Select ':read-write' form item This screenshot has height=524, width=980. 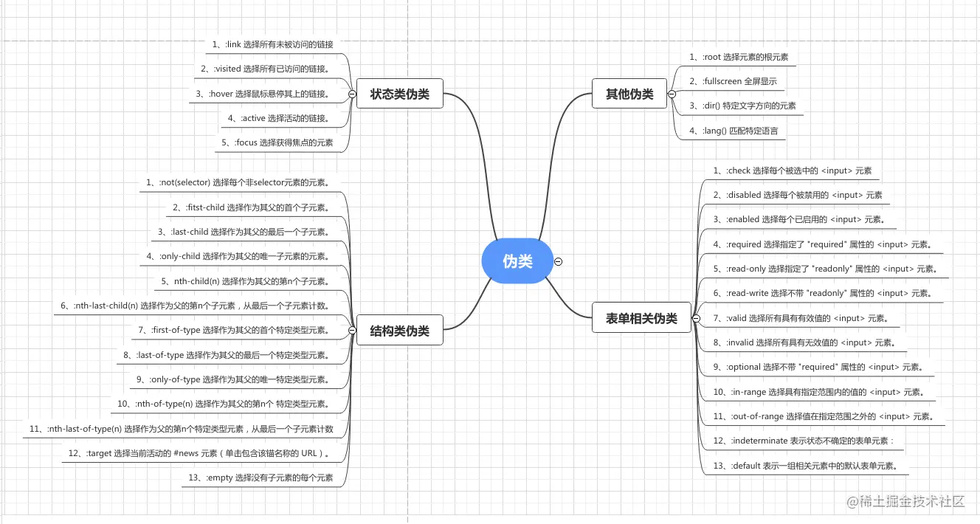[823, 293]
